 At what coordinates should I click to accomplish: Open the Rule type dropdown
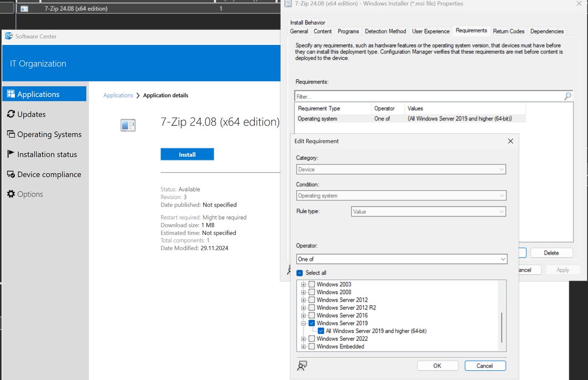(x=428, y=212)
